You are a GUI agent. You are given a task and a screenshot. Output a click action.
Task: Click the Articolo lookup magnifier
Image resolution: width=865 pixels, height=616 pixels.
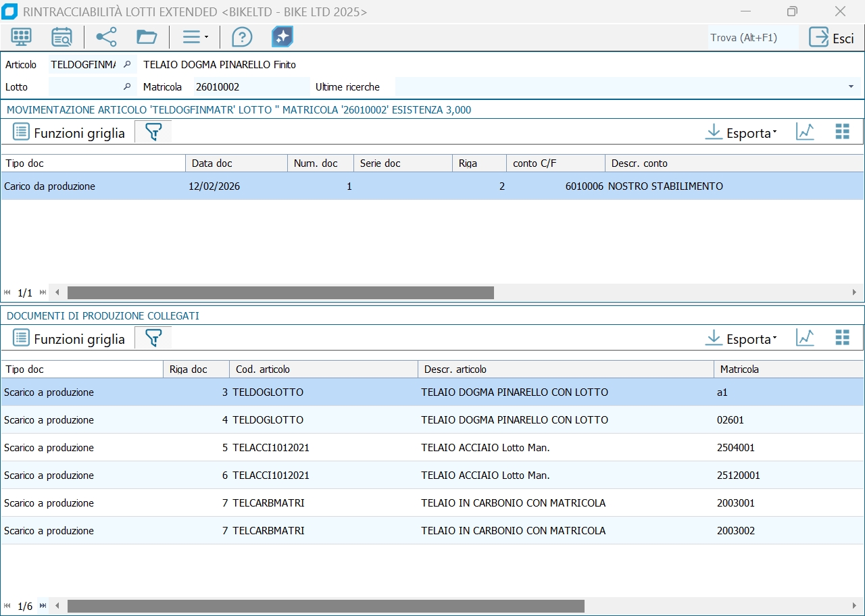[126, 65]
